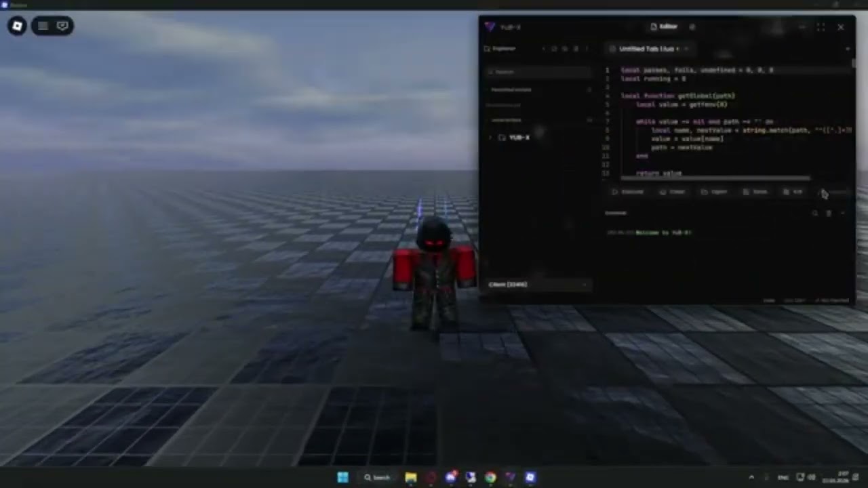Search the console with magnifier icon
Viewport: 868px width, 488px height.
(x=815, y=213)
